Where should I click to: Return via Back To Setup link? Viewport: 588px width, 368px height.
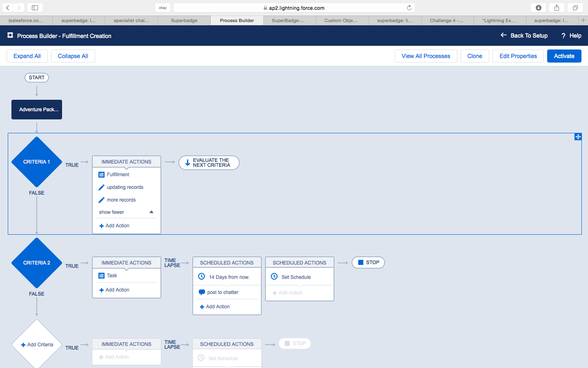point(524,36)
